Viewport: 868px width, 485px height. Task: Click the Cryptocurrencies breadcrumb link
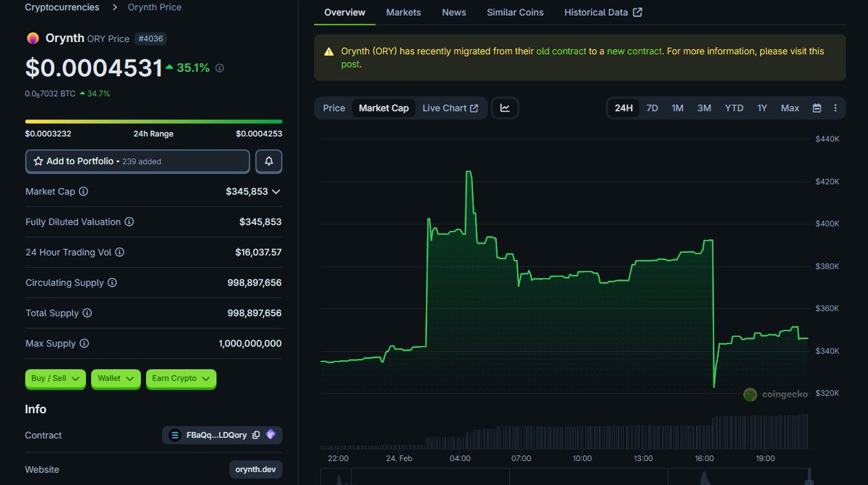pos(62,7)
